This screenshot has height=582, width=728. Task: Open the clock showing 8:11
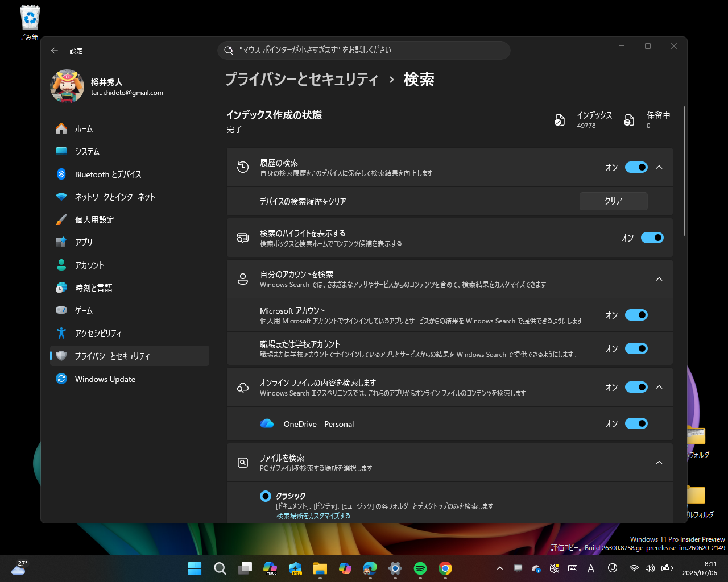(x=700, y=568)
